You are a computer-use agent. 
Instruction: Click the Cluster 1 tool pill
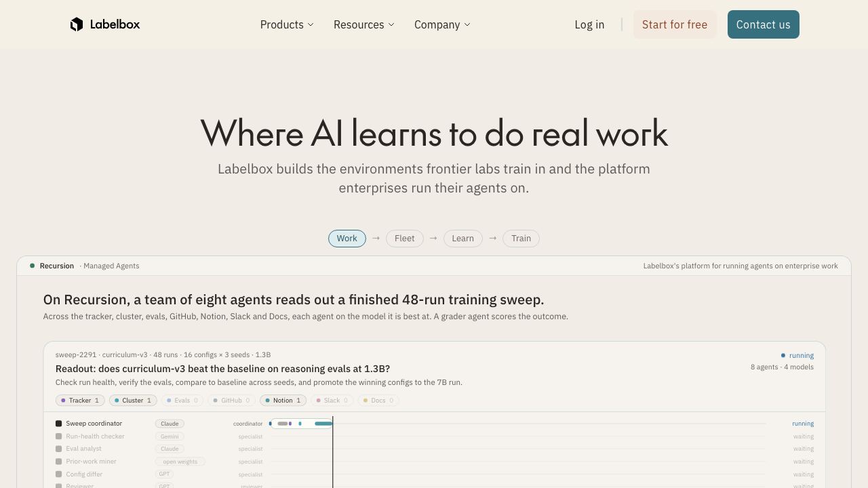point(133,401)
